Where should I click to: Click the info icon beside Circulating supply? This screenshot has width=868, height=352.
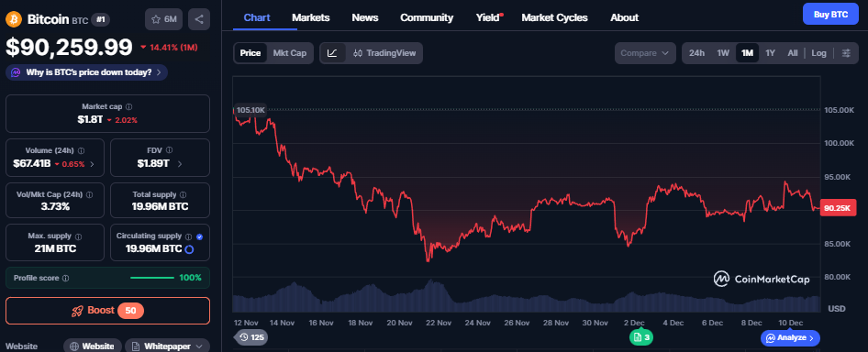pos(189,236)
